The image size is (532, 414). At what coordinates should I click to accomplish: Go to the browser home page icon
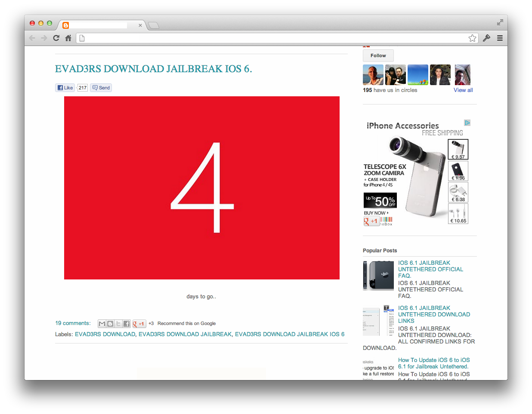click(x=68, y=38)
